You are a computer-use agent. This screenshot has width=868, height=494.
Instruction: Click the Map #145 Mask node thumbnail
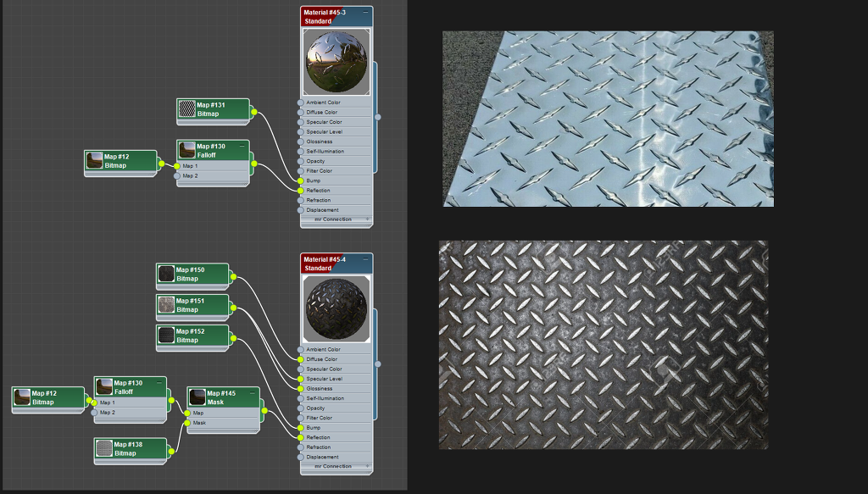[198, 397]
